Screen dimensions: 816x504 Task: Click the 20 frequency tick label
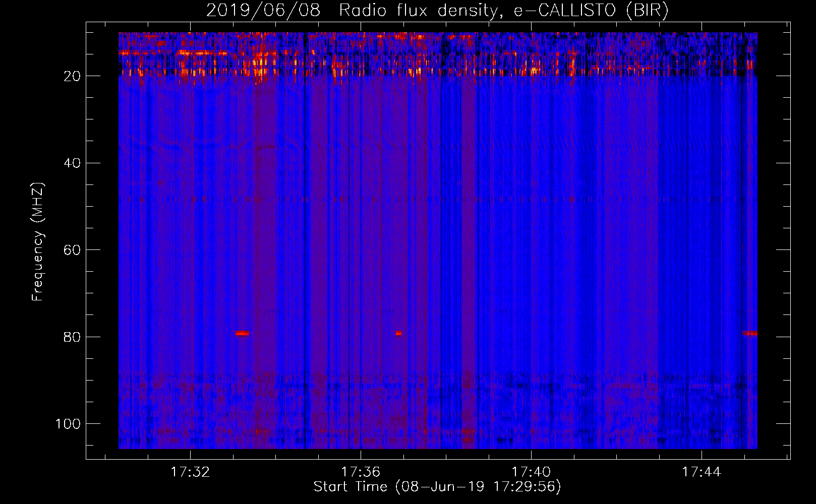click(x=73, y=76)
